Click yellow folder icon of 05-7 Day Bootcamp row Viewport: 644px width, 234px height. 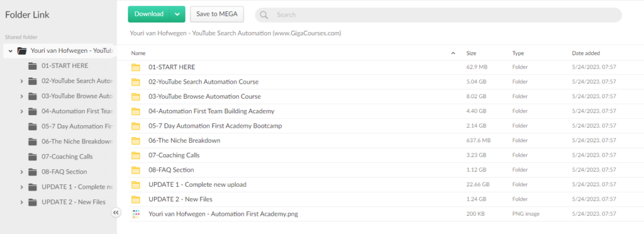click(136, 126)
